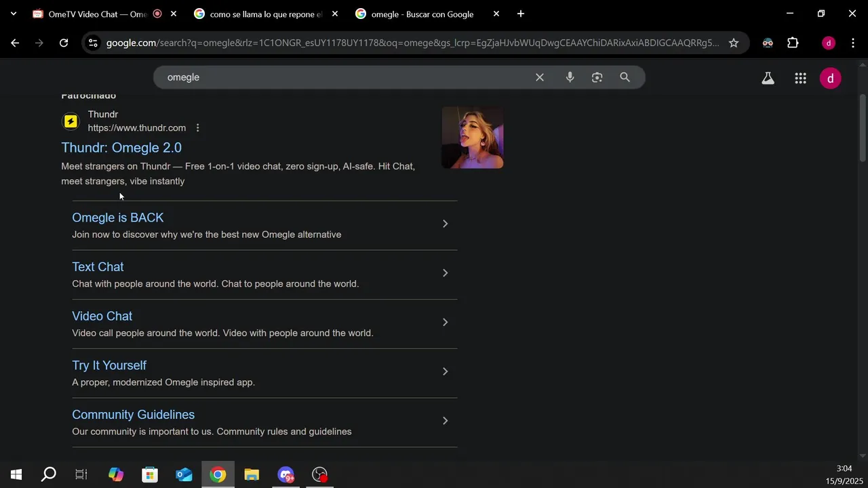
Task: Open File Explorer from taskbar
Action: [x=252, y=474]
